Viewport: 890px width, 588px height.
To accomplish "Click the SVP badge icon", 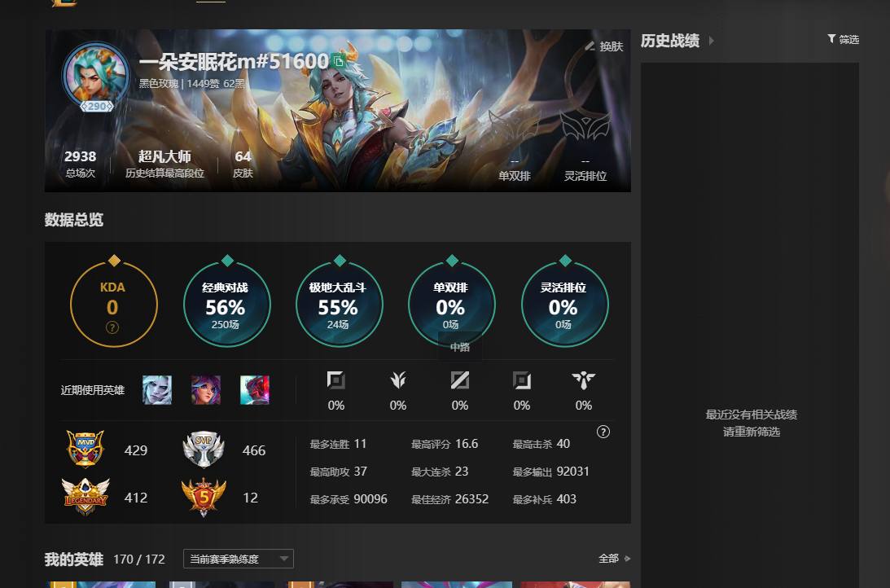I will (204, 449).
